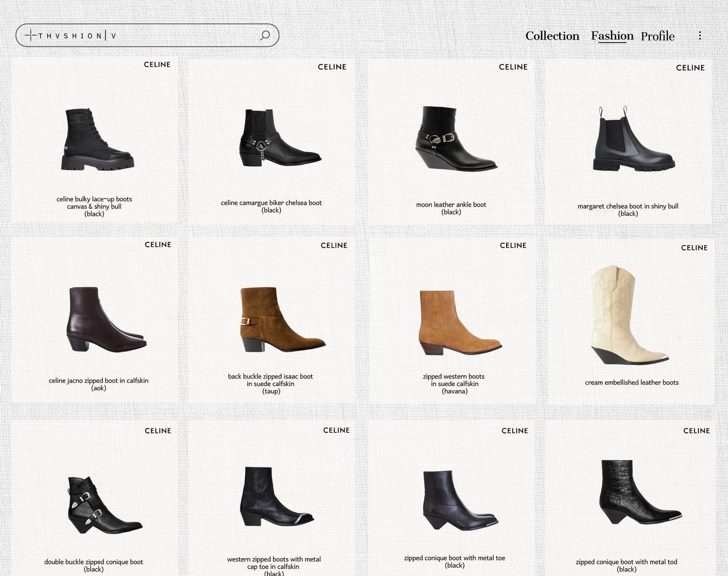Screen dimensions: 728x576
Task: Click the magnifying glass search icon
Action: coord(265,35)
